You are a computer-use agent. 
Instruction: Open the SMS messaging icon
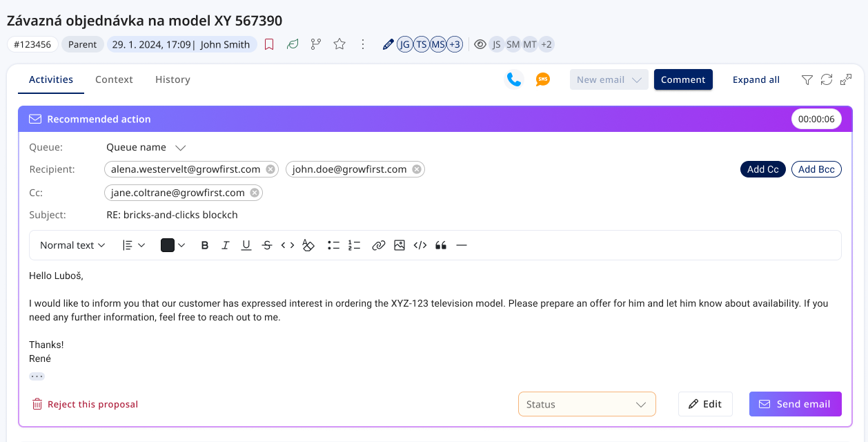point(542,79)
